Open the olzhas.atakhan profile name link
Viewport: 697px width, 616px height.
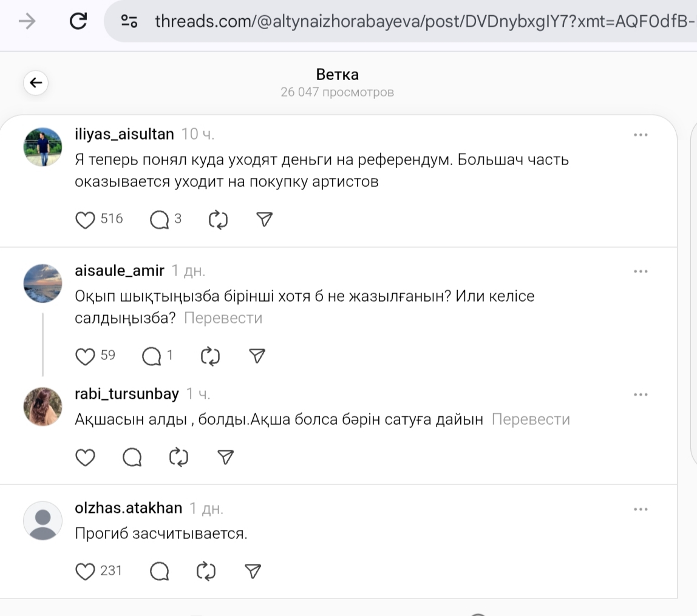(x=128, y=508)
